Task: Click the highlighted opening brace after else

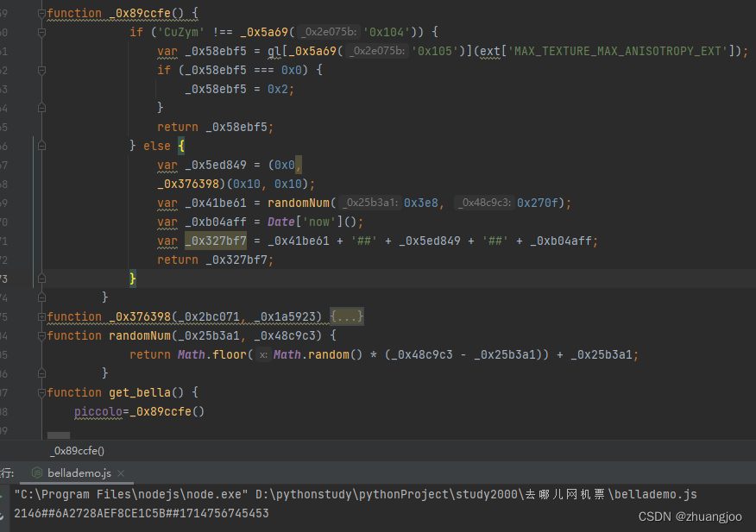Action: 181,146
